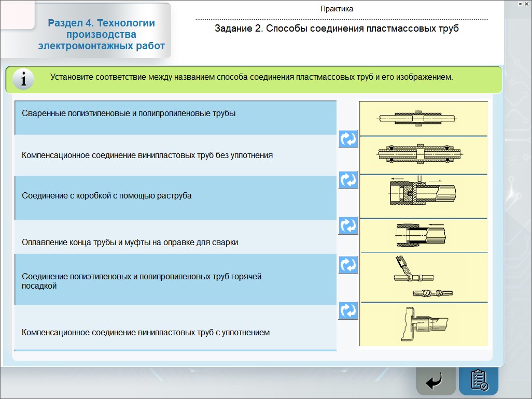This screenshot has width=532, height=399.
Task: Select the 'Соединение ... горячей посадкой' row
Action: [x=175, y=281]
